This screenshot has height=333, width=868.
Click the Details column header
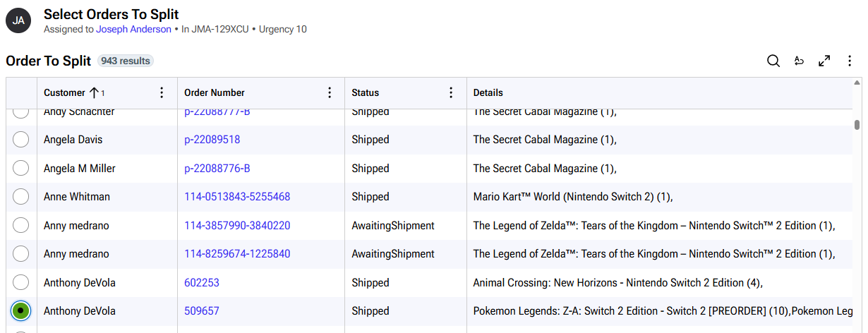pyautogui.click(x=488, y=92)
